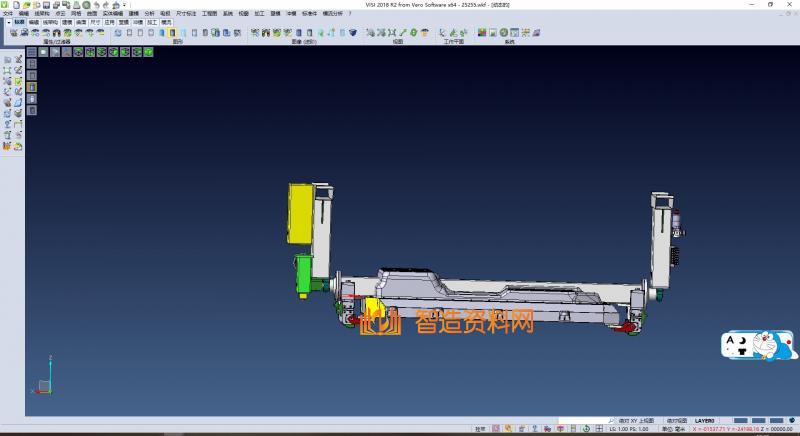Expand the arrow left of the 标准 tab
Image resolution: width=800 pixels, height=436 pixels.
pos(8,20)
